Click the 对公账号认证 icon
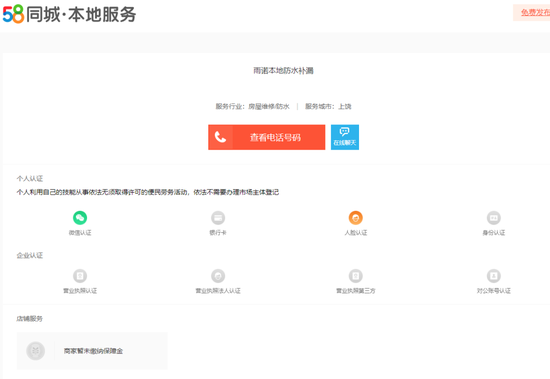 tap(494, 276)
